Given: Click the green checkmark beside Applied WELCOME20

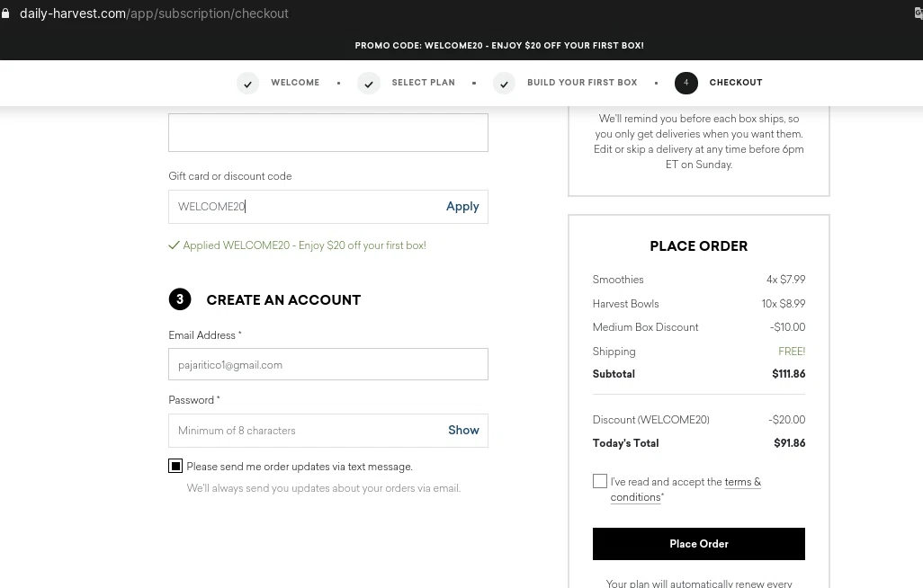Looking at the screenshot, I should (x=174, y=245).
